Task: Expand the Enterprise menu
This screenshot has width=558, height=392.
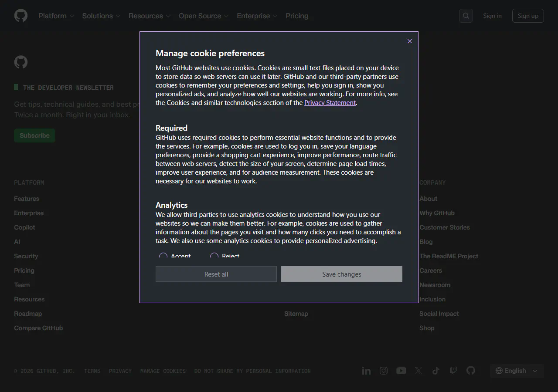Action: coord(257,16)
